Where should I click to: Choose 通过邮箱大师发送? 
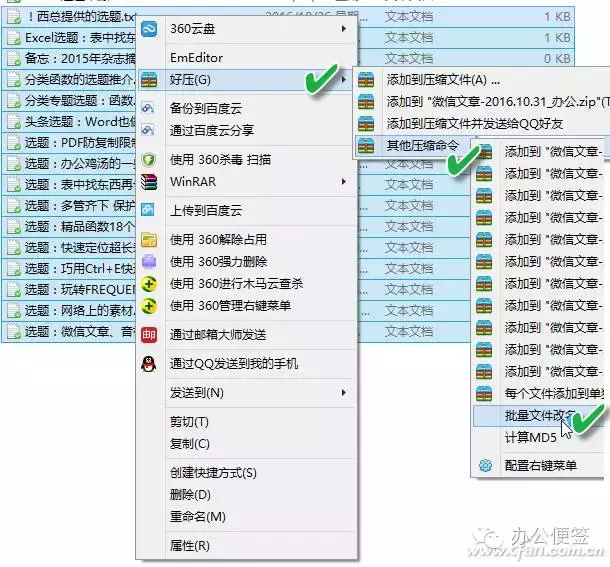pyautogui.click(x=218, y=335)
